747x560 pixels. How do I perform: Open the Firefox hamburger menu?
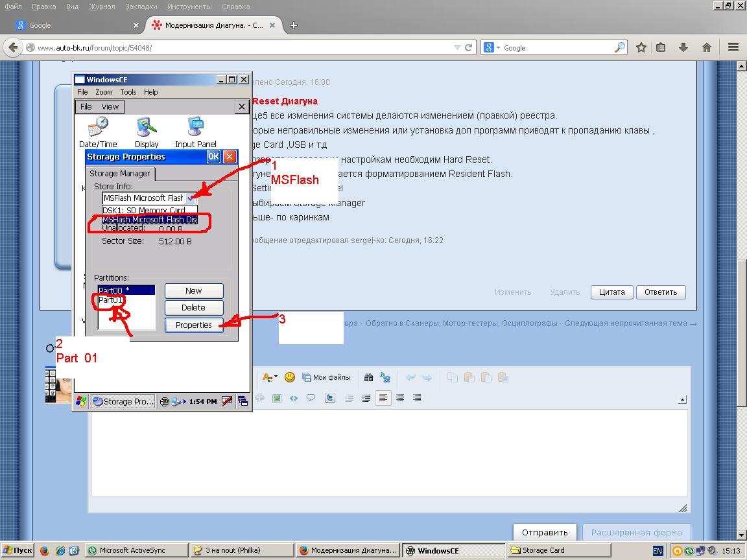[x=733, y=47]
